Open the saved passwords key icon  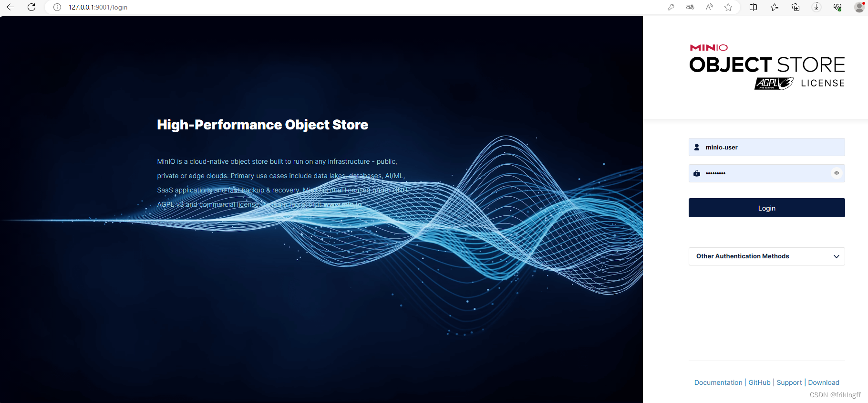671,7
